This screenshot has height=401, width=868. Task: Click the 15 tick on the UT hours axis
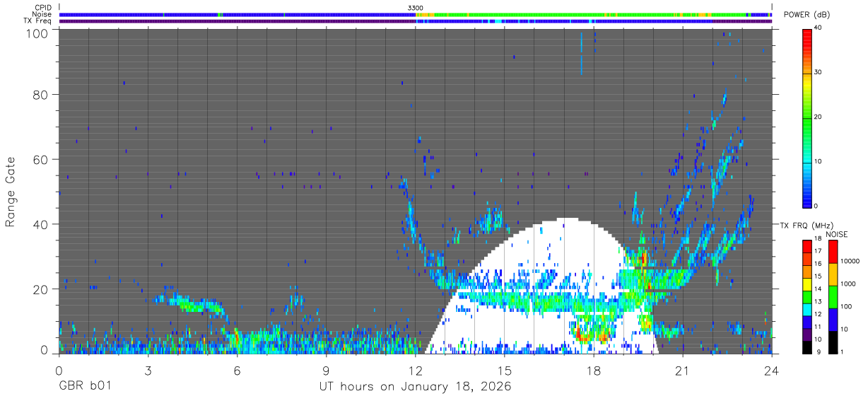pyautogui.click(x=504, y=371)
